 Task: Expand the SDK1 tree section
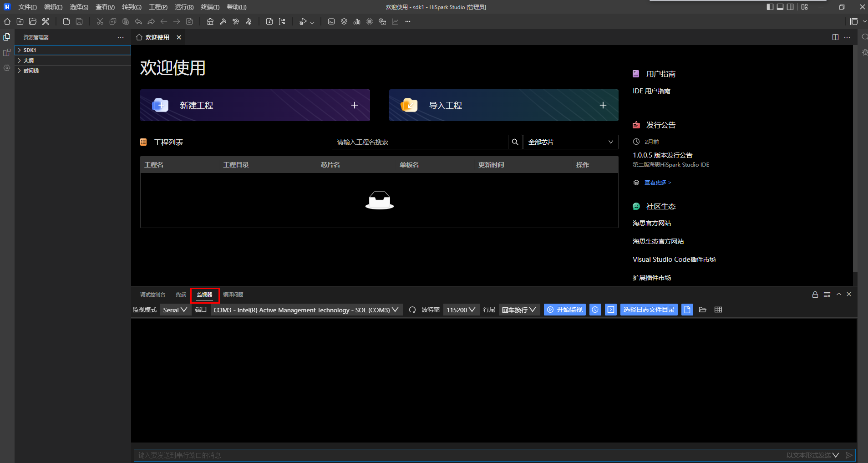click(73, 50)
